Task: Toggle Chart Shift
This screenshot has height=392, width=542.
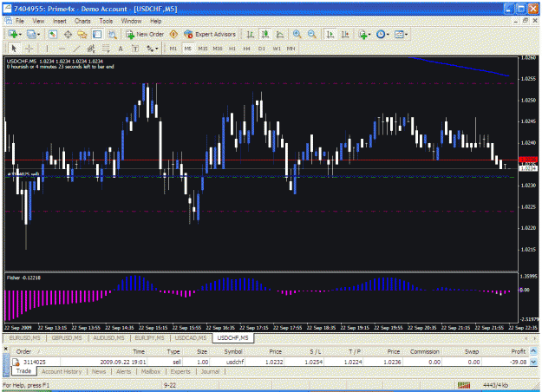Action: pos(345,34)
